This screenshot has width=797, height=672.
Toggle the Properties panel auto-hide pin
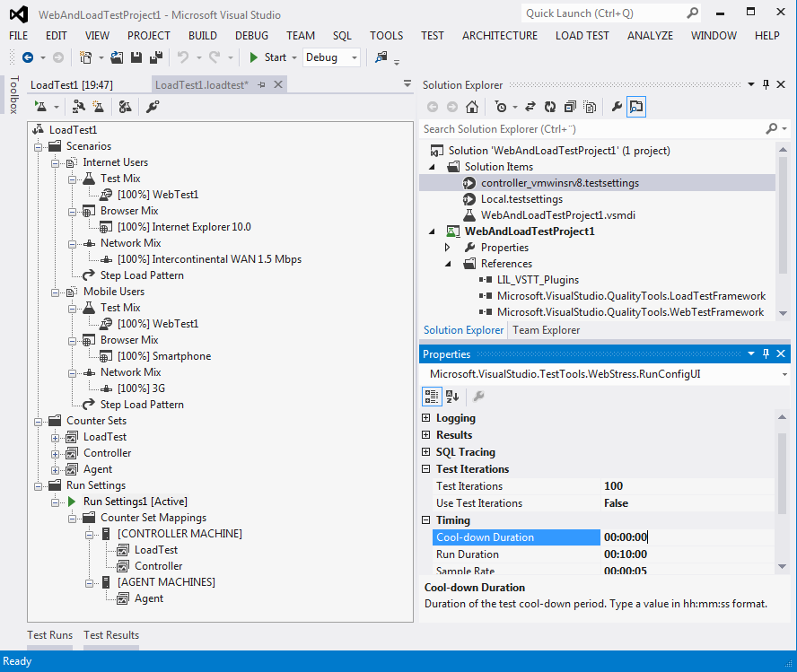[x=766, y=353]
